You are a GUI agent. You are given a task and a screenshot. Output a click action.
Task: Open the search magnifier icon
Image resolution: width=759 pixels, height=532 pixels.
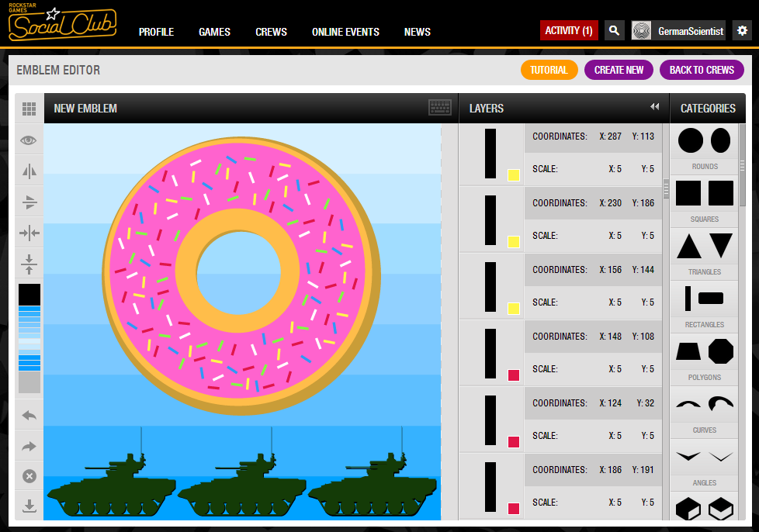click(x=615, y=30)
